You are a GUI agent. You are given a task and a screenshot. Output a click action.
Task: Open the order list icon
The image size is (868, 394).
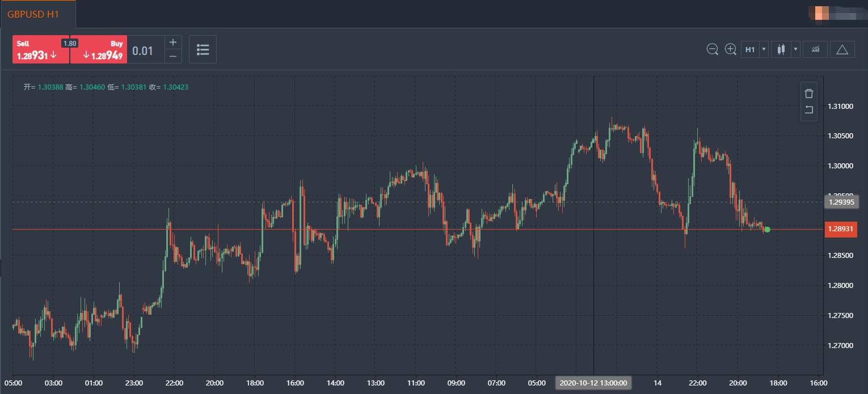[203, 49]
